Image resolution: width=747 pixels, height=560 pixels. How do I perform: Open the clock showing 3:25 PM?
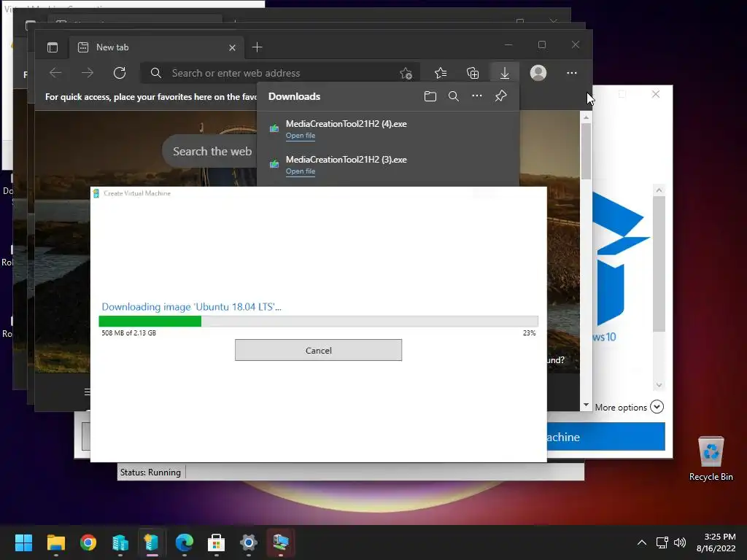click(x=716, y=542)
